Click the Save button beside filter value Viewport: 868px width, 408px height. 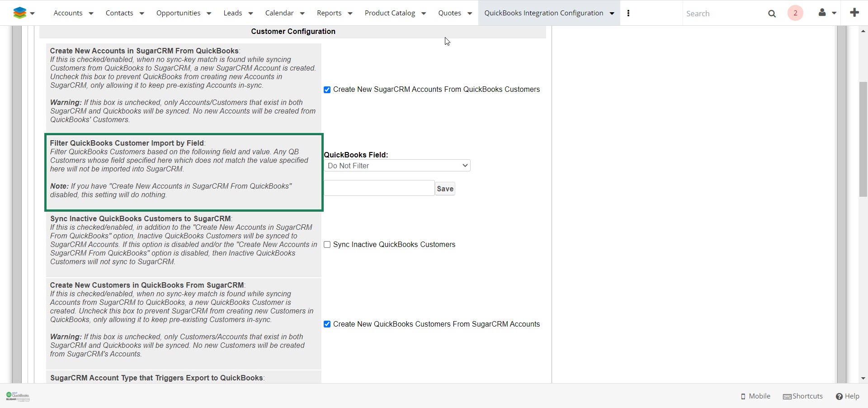coord(445,189)
